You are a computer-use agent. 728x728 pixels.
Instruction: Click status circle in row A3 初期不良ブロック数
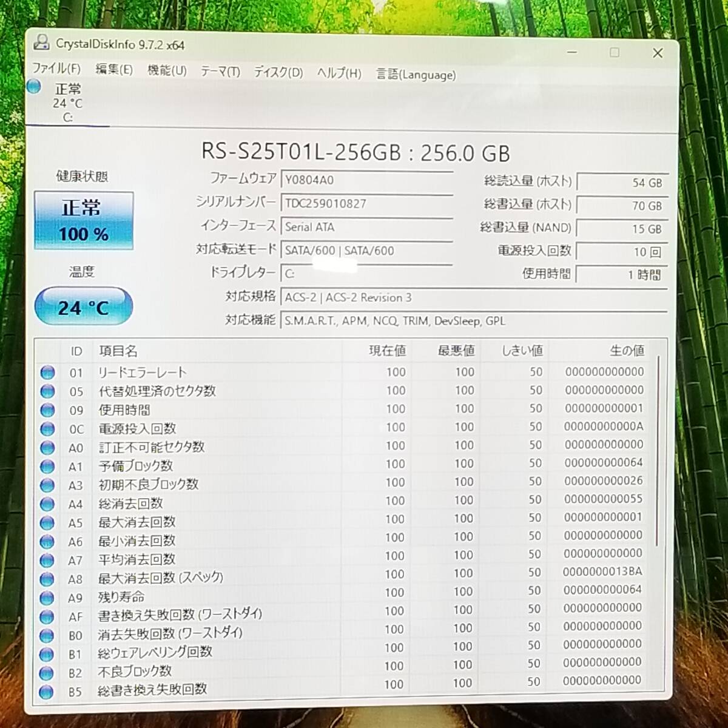pyautogui.click(x=47, y=485)
